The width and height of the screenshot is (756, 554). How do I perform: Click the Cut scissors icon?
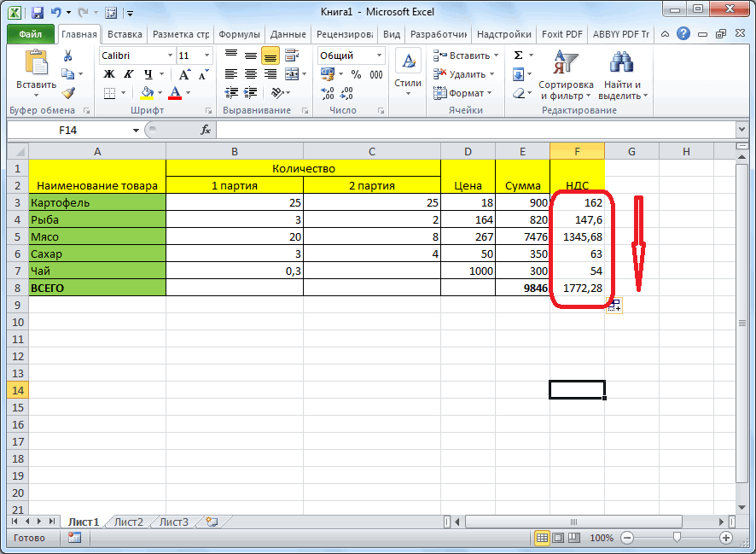tap(68, 55)
